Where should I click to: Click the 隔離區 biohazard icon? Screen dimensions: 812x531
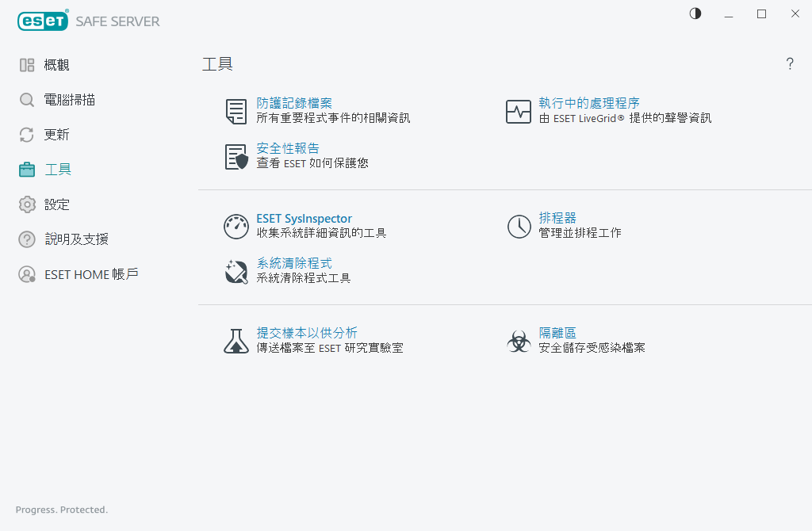click(519, 341)
